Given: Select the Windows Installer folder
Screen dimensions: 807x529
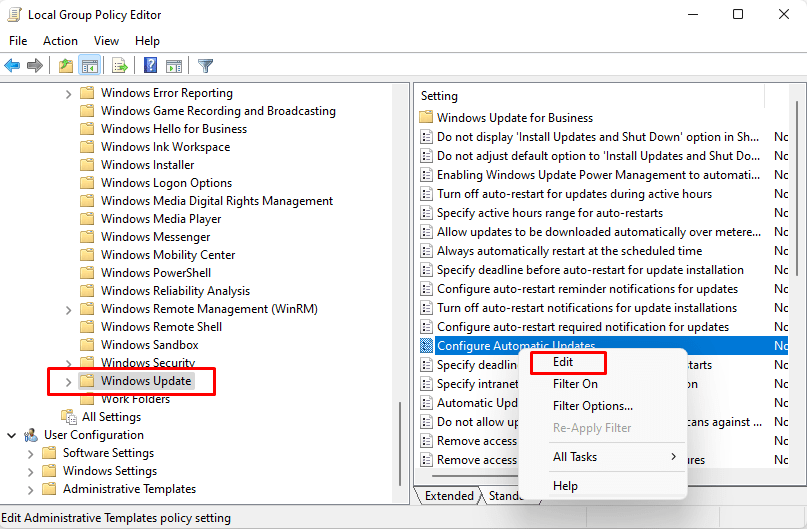Looking at the screenshot, I should tap(147, 165).
